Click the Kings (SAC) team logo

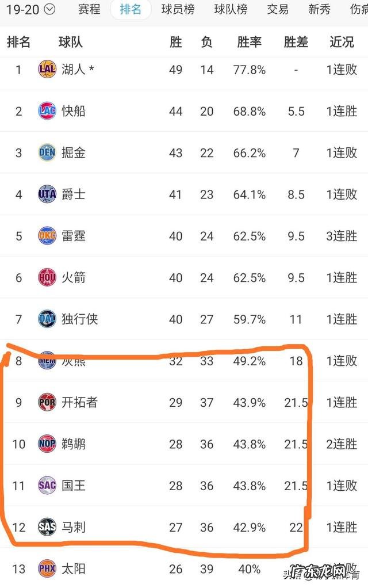point(47,486)
